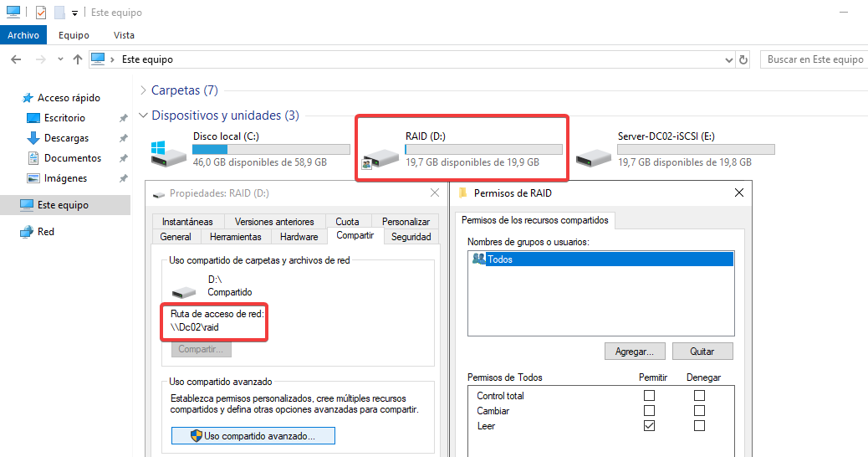Click the Agregar button
Screen dimensions: 868x457
tap(635, 352)
